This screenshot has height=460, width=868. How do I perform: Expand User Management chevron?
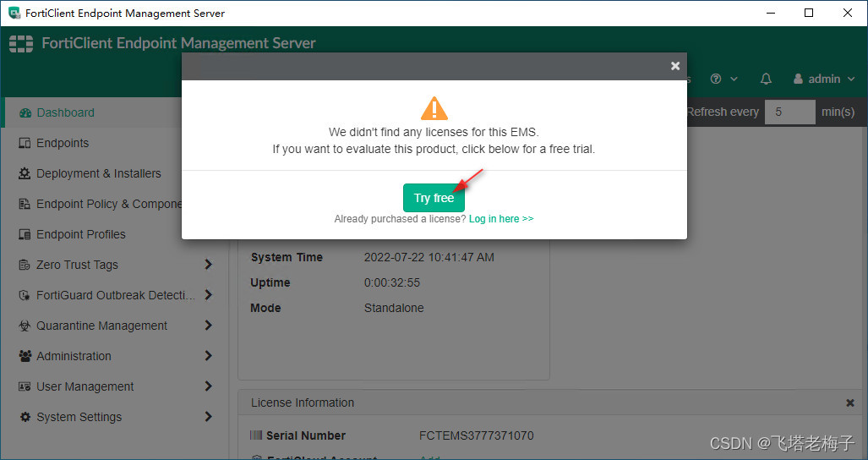208,386
